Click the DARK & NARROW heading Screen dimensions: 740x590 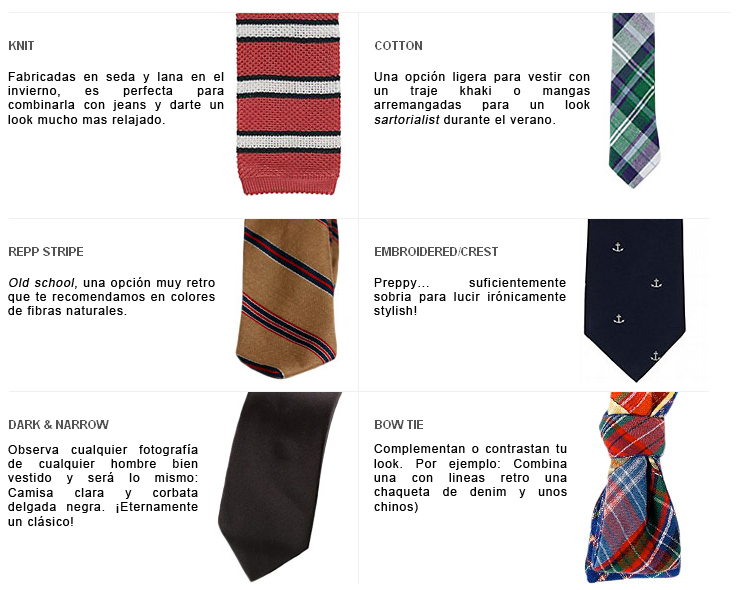pos(59,424)
